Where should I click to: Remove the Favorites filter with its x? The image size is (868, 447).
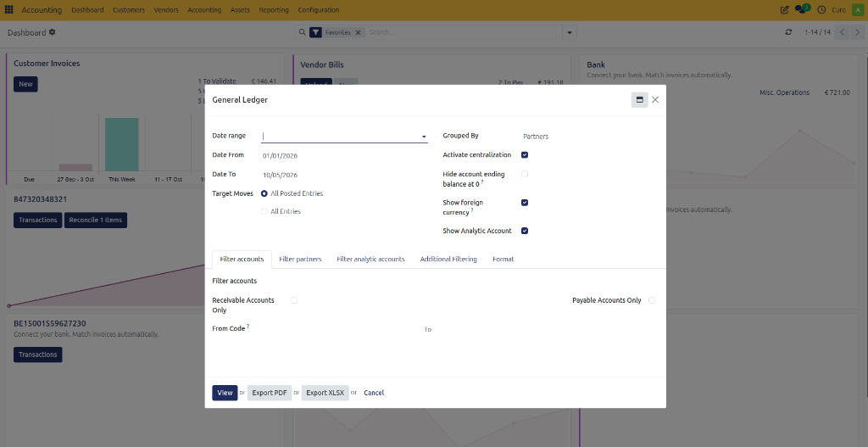click(358, 33)
